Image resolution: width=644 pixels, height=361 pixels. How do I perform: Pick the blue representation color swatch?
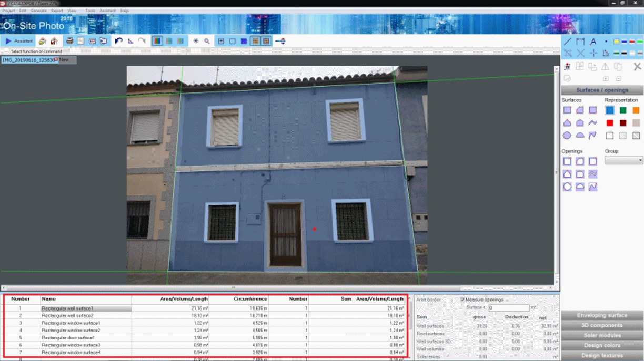point(610,110)
